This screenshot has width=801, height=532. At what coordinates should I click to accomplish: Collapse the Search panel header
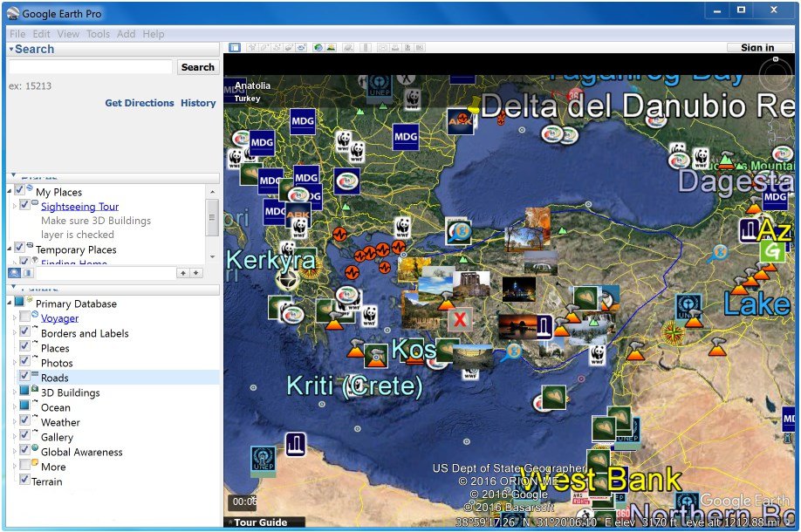click(x=11, y=50)
